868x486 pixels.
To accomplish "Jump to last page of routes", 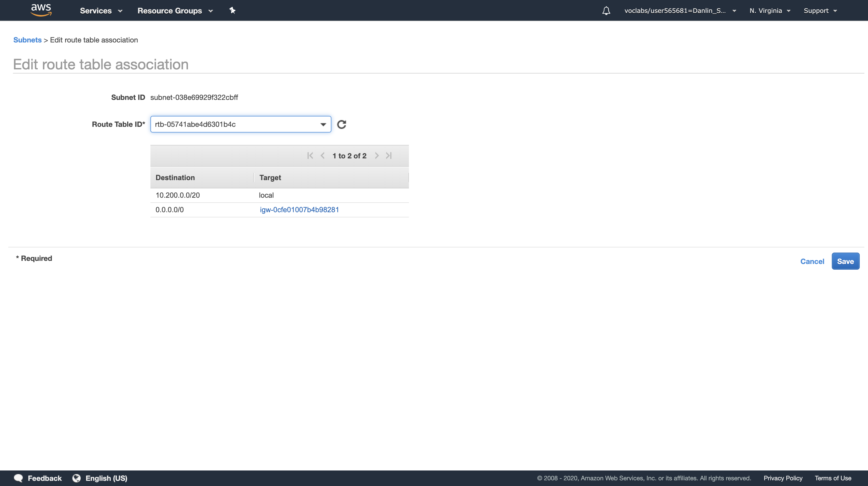I will [x=389, y=156].
